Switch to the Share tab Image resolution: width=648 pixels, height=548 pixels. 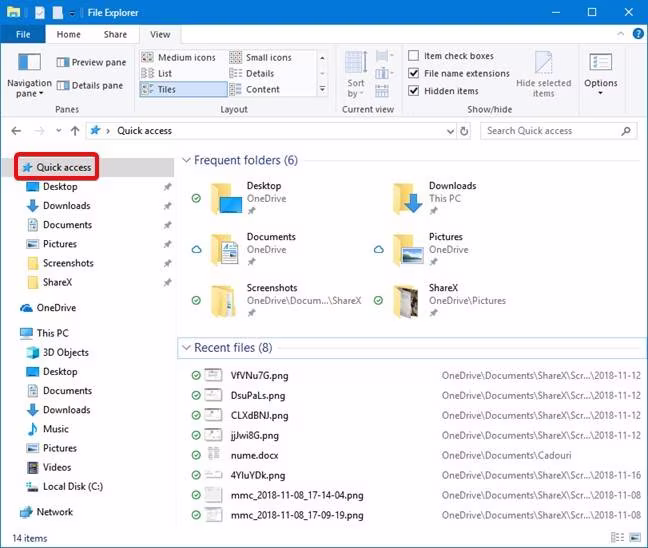click(115, 34)
